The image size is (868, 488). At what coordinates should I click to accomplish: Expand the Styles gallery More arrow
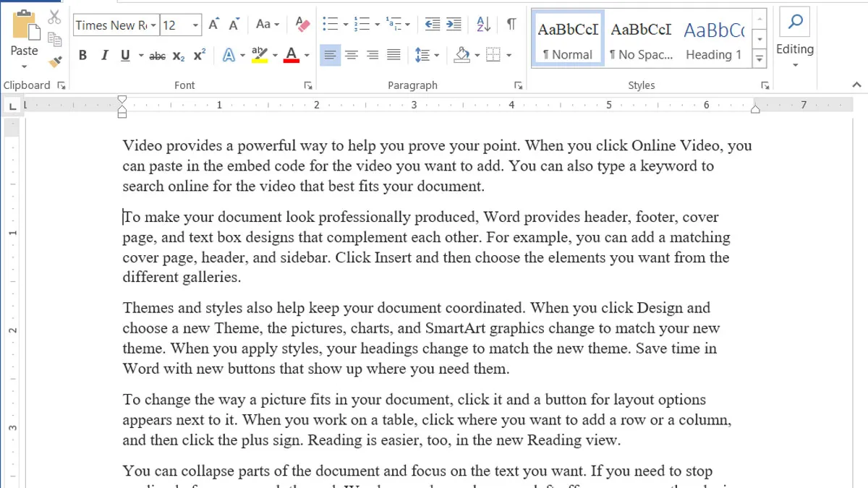pos(759,58)
